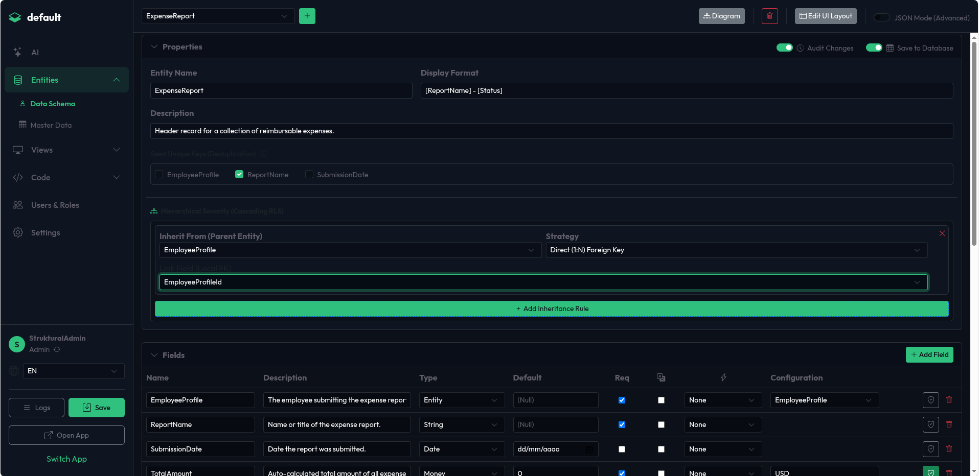Click the translation column header icon
Viewport: 980px width, 476px height.
(x=661, y=377)
